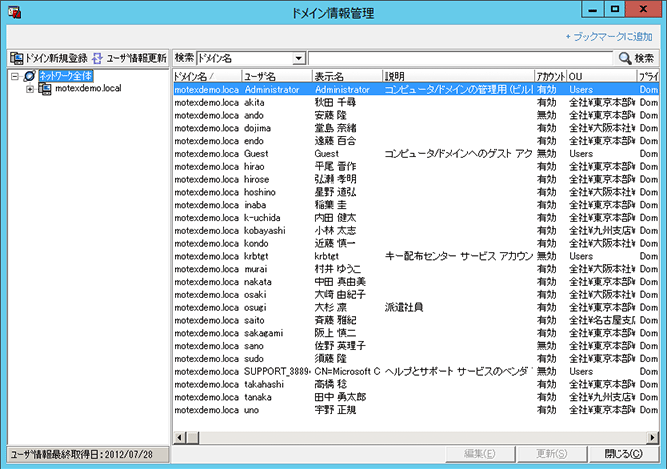667x469 pixels.
Task: Select the motexdemo.local domain icon
Action: pos(45,88)
